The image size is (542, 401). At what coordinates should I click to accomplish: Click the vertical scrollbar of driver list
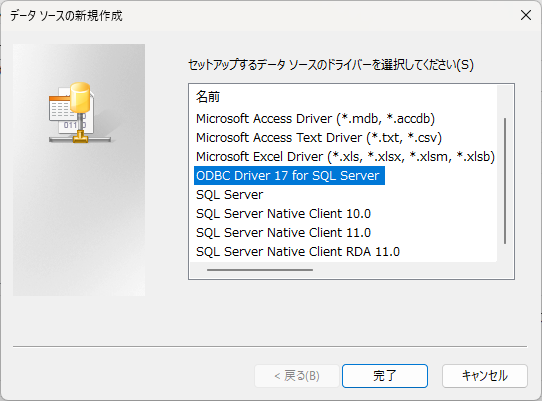[x=505, y=181]
